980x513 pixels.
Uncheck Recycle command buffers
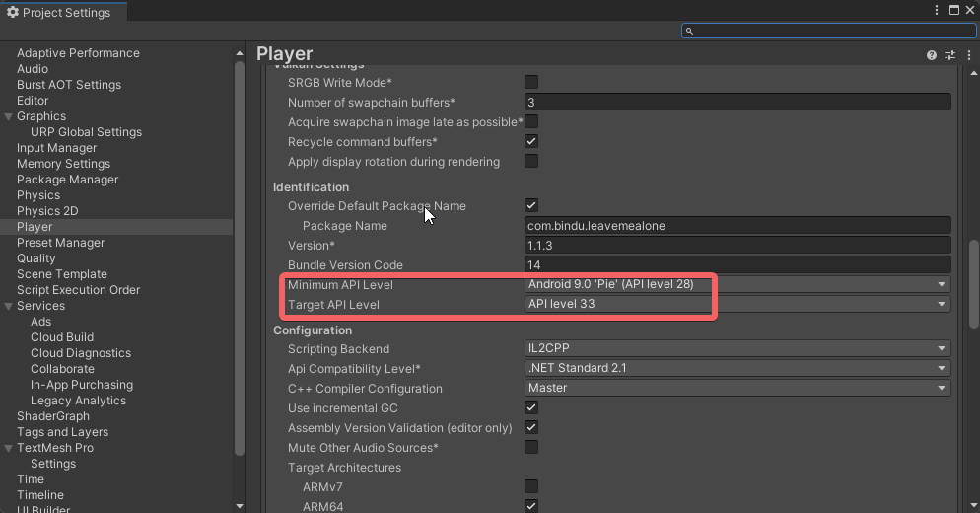click(x=531, y=142)
